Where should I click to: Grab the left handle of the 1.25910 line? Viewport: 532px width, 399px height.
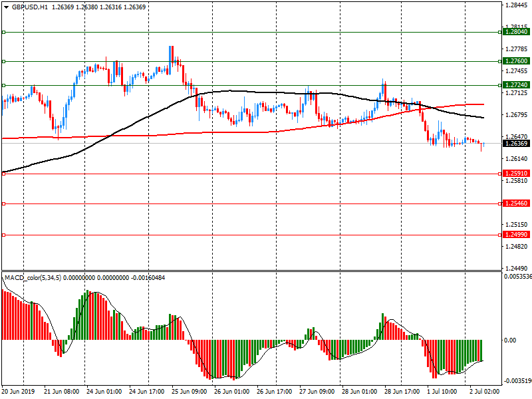click(x=4, y=174)
